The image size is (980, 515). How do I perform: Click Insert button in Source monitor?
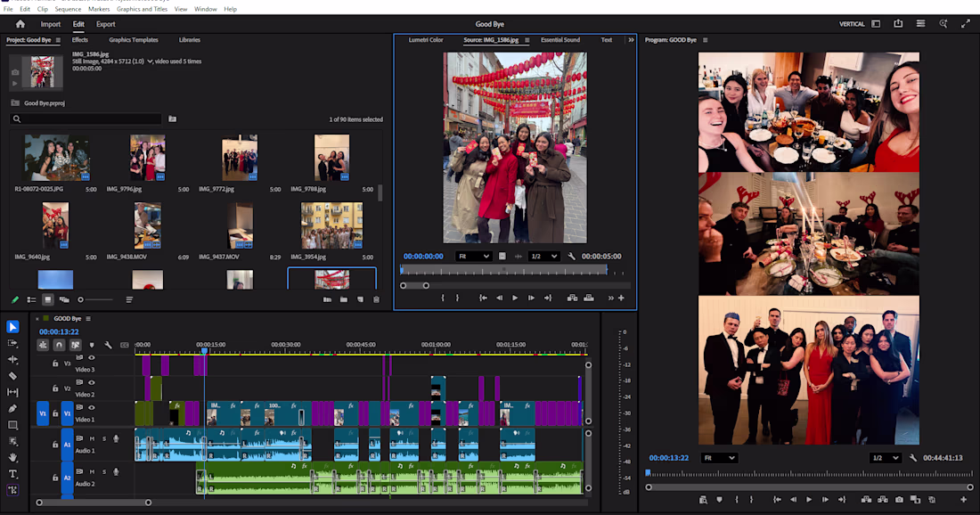[x=572, y=298]
